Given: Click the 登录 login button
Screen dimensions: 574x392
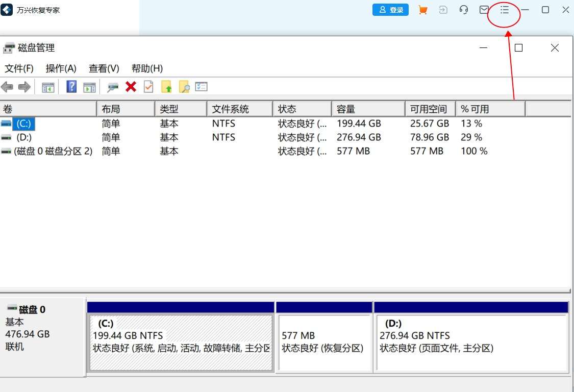Looking at the screenshot, I should pyautogui.click(x=390, y=10).
